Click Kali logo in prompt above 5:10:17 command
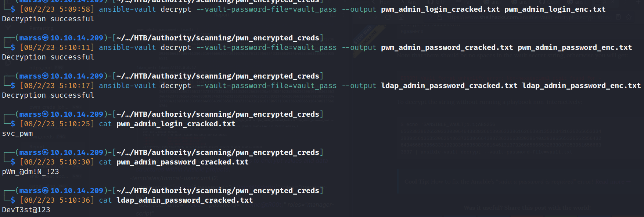Screen dimensions: 644x217 45,76
